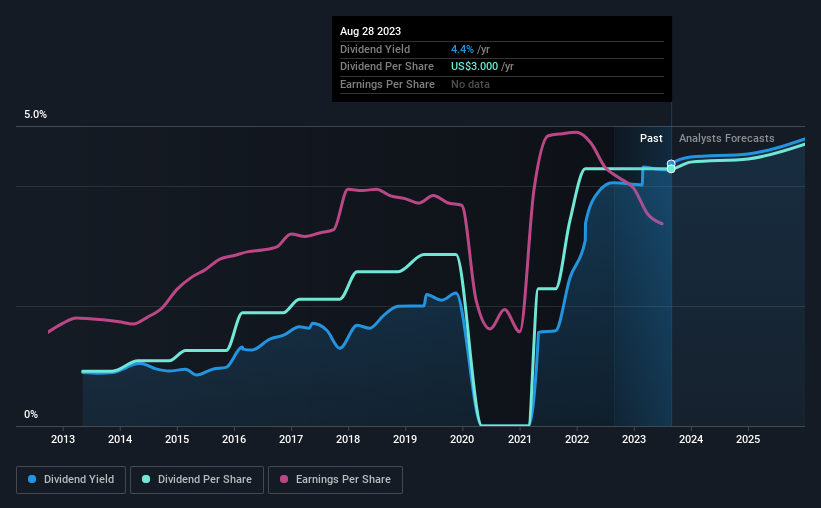Image resolution: width=821 pixels, height=508 pixels.
Task: Click the blue Dividend Yield legend dot
Action: (x=32, y=479)
